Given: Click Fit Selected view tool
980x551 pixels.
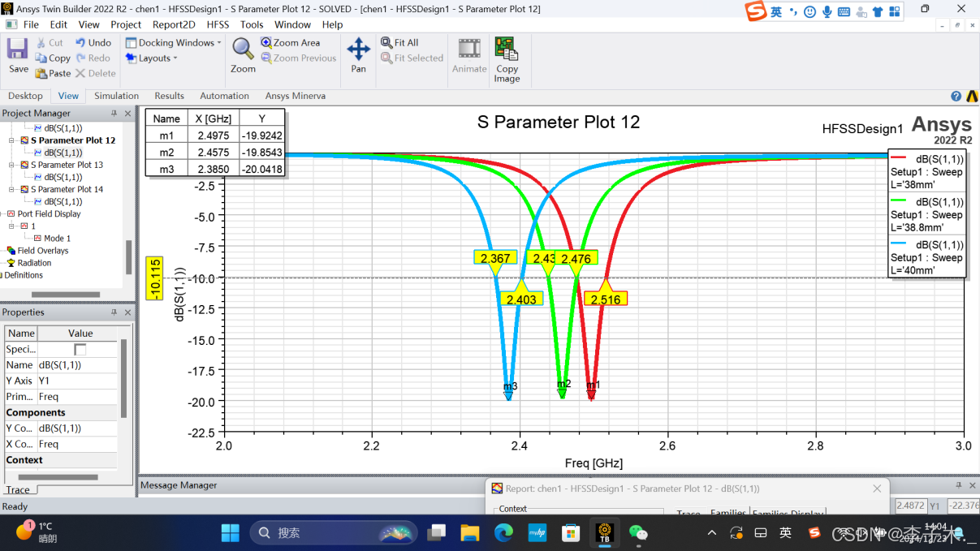Looking at the screenshot, I should (x=412, y=58).
